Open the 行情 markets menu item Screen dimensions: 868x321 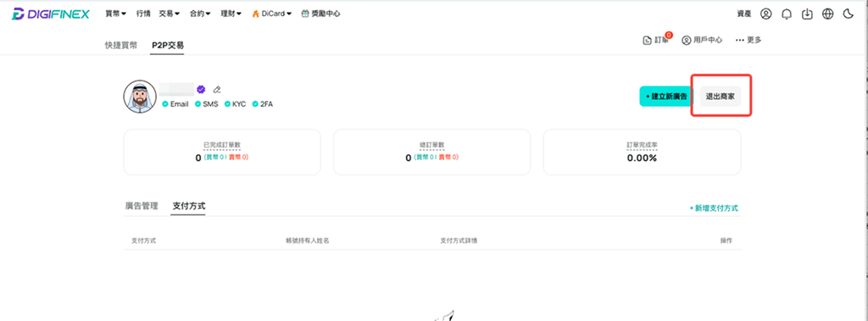(x=143, y=14)
